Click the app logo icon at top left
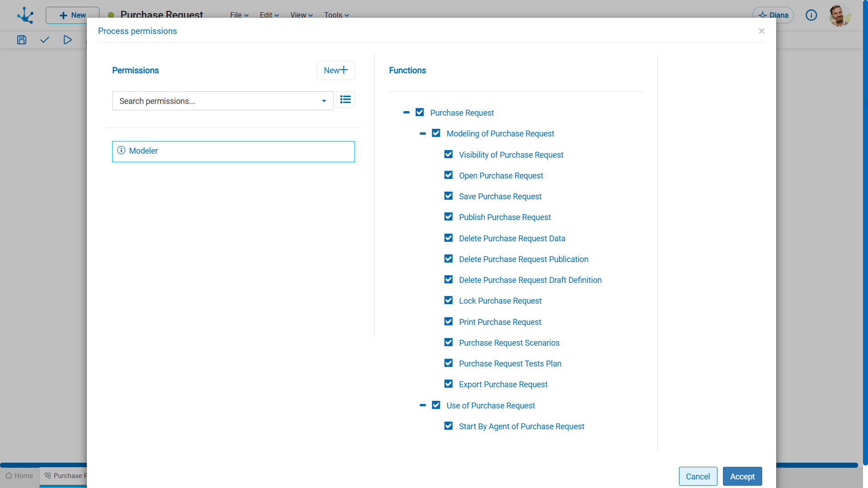868x488 pixels. pyautogui.click(x=25, y=15)
